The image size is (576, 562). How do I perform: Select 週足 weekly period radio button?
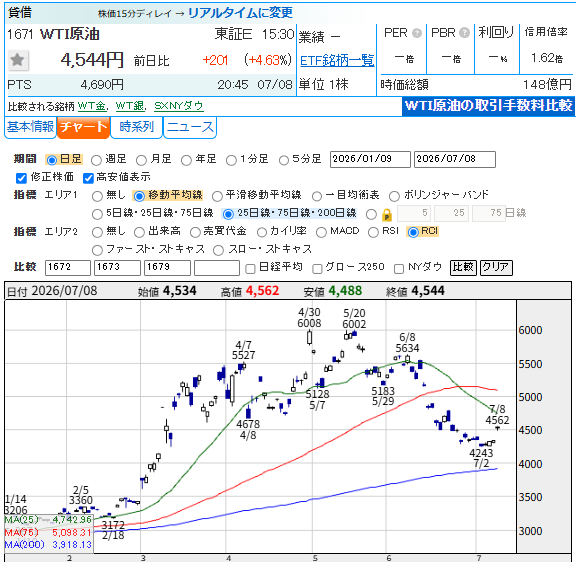click(96, 160)
